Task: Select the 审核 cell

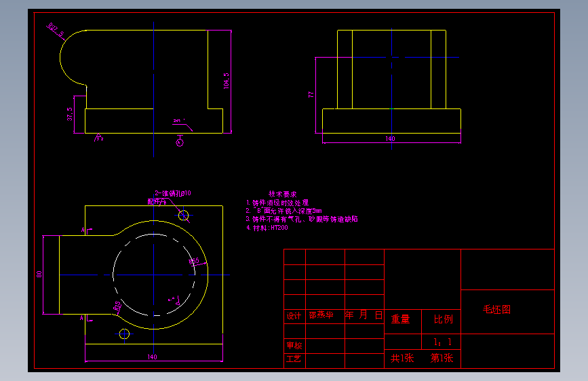Action: click(294, 345)
